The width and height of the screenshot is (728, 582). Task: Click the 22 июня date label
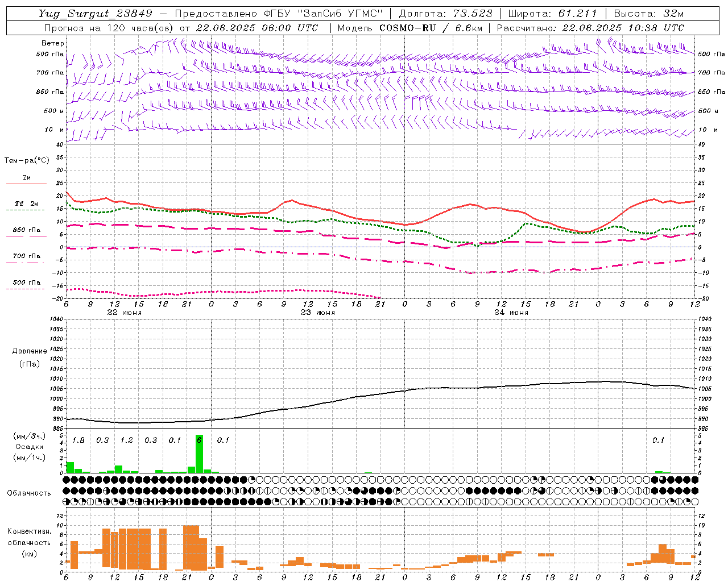click(x=125, y=313)
